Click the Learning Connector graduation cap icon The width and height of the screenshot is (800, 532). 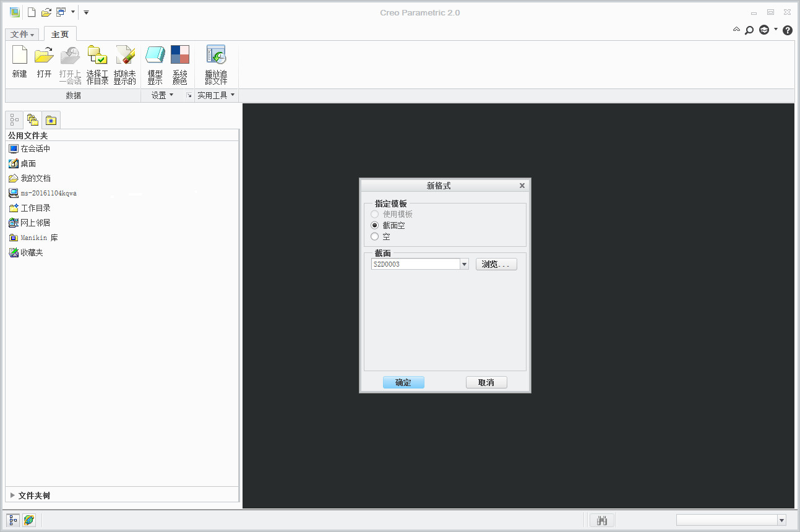(x=764, y=30)
